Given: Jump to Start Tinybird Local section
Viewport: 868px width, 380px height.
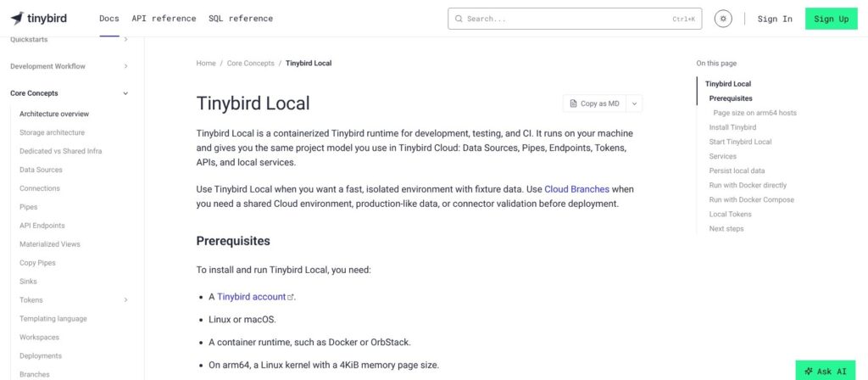Looking at the screenshot, I should (740, 142).
